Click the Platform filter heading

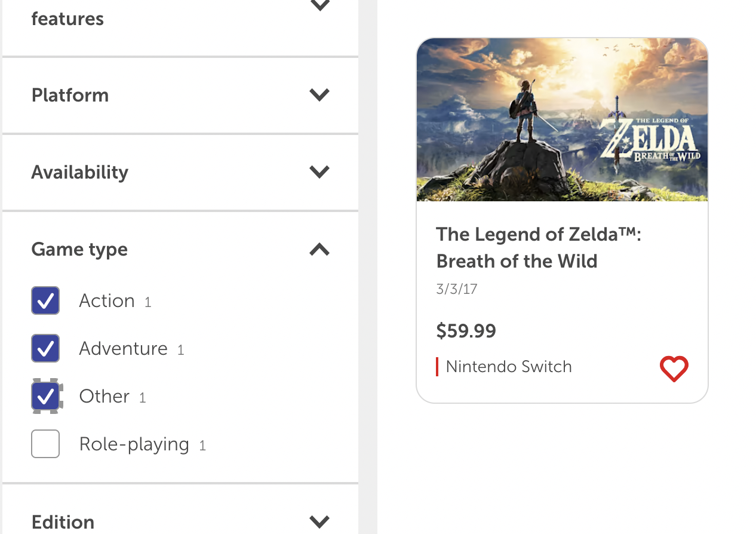70,95
